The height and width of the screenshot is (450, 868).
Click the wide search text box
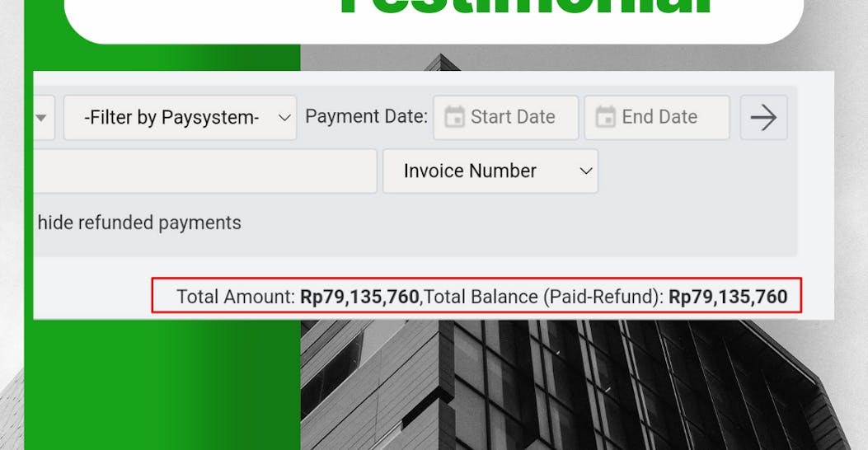206,171
